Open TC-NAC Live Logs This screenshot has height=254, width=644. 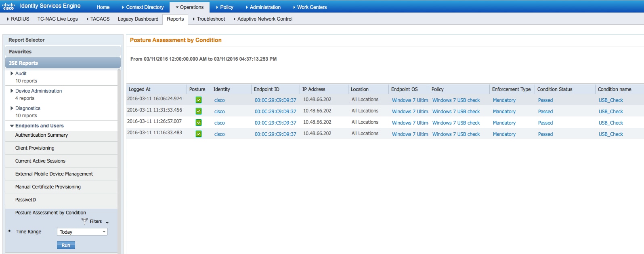tap(58, 19)
